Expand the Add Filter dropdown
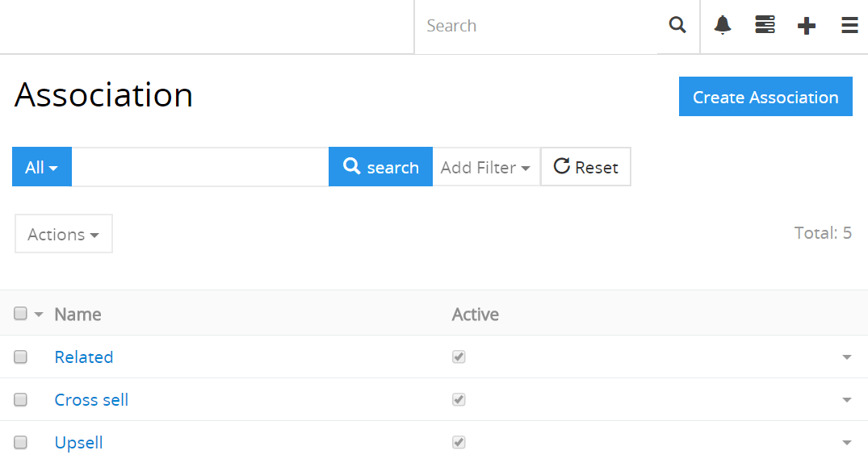Image resolution: width=868 pixels, height=463 pixels. [485, 167]
